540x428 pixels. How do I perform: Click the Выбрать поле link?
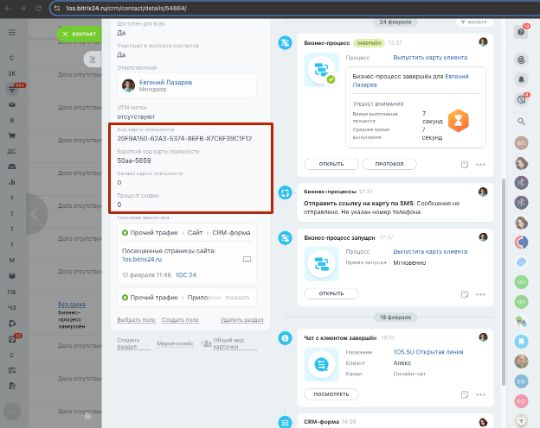pyautogui.click(x=136, y=320)
